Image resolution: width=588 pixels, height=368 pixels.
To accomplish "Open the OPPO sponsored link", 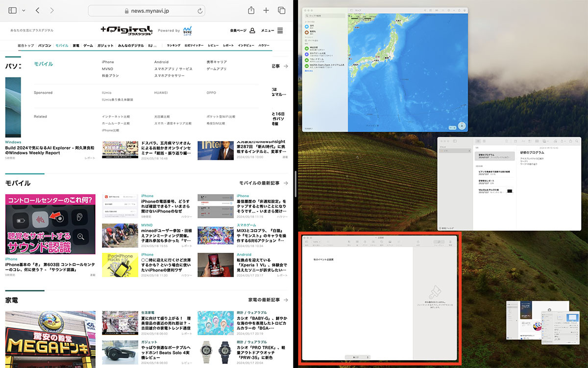I will coord(211,93).
